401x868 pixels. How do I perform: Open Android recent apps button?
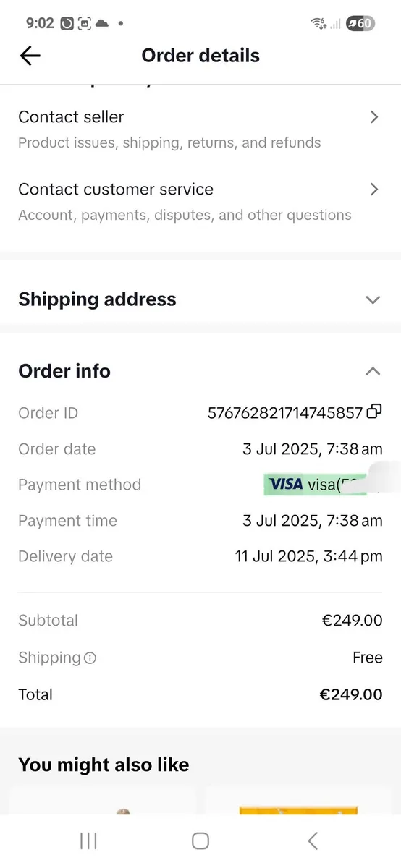(x=88, y=841)
